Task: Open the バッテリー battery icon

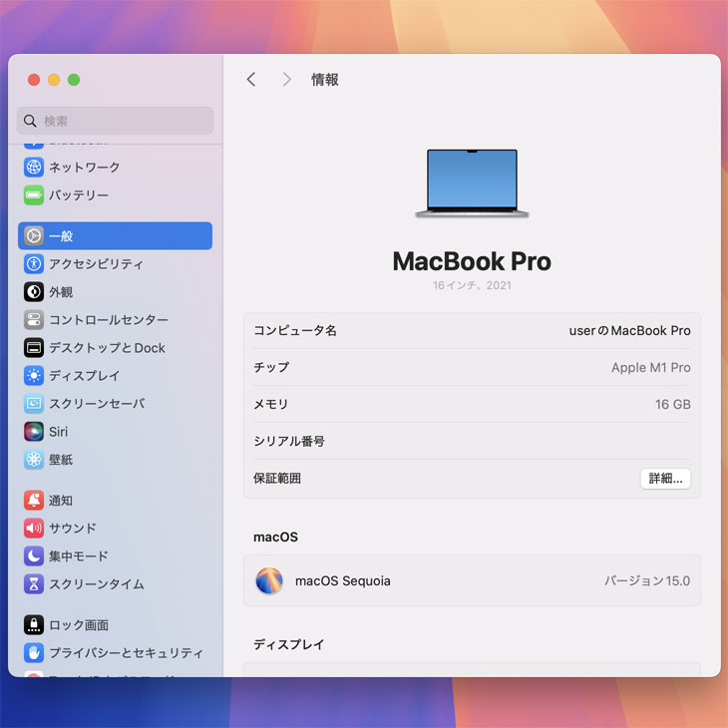Action: [34, 195]
